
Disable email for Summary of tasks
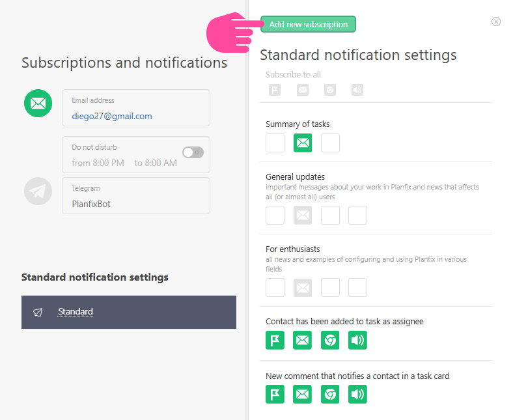point(303,143)
